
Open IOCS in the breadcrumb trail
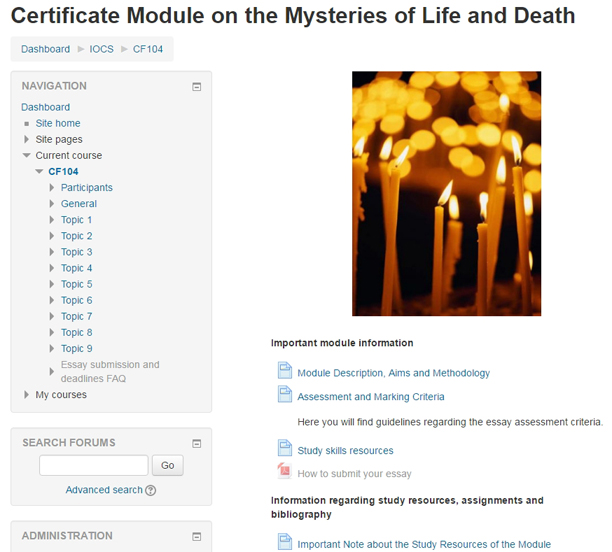[x=101, y=49]
